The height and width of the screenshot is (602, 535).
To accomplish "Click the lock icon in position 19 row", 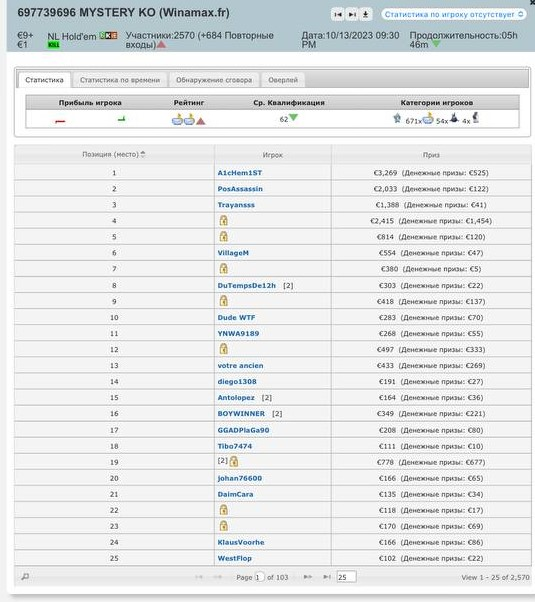I will coord(234,461).
